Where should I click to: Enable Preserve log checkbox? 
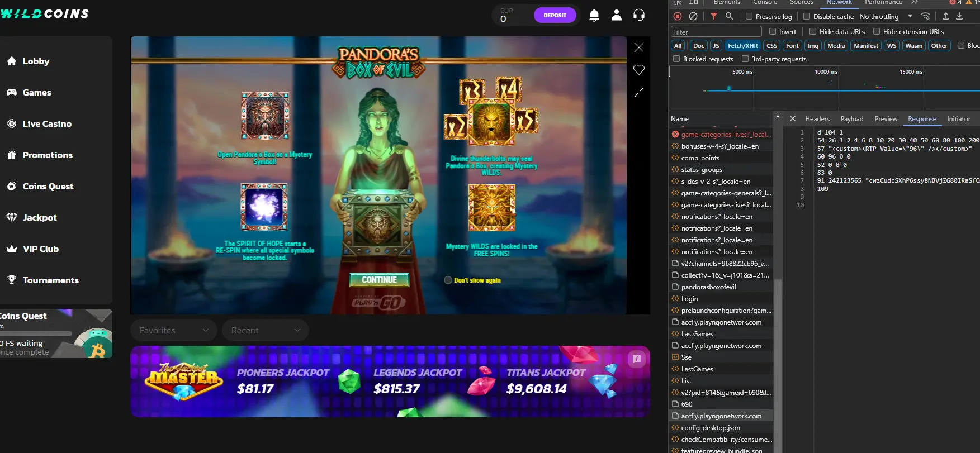click(749, 16)
